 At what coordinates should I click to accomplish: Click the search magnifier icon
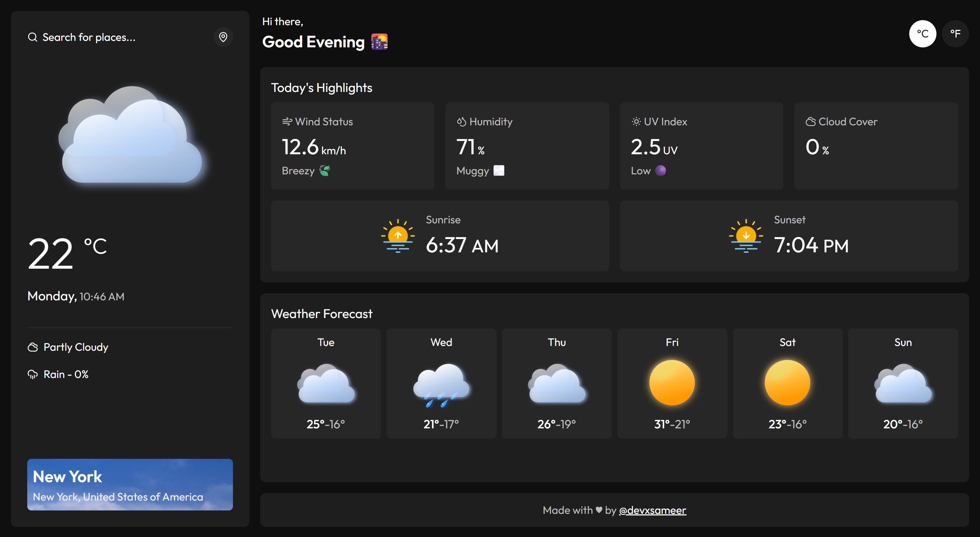(33, 37)
